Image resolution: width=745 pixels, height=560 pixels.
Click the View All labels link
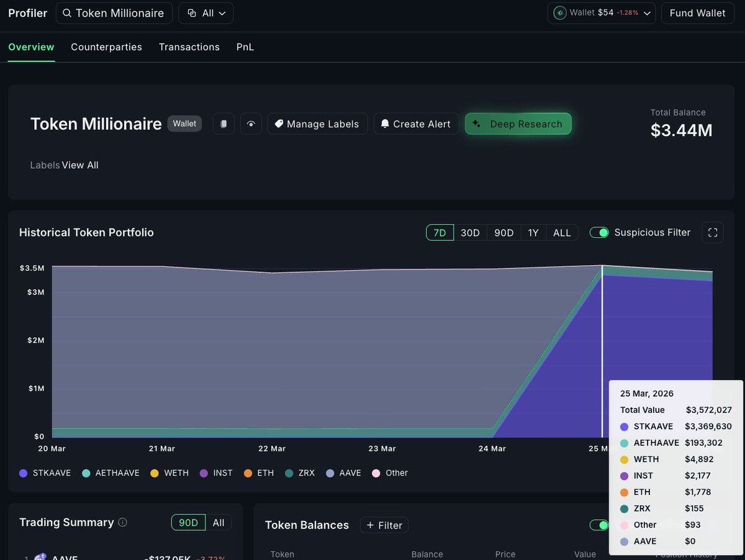[80, 165]
